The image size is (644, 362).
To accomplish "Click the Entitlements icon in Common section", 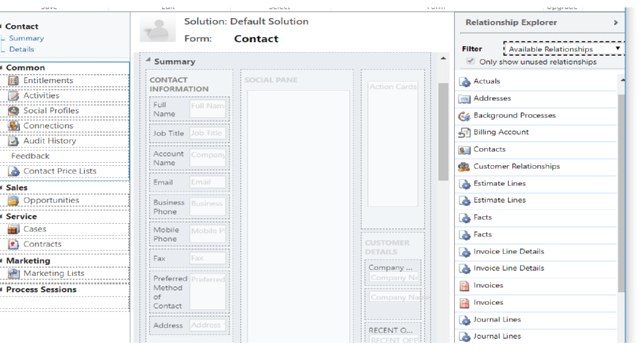I will (13, 81).
